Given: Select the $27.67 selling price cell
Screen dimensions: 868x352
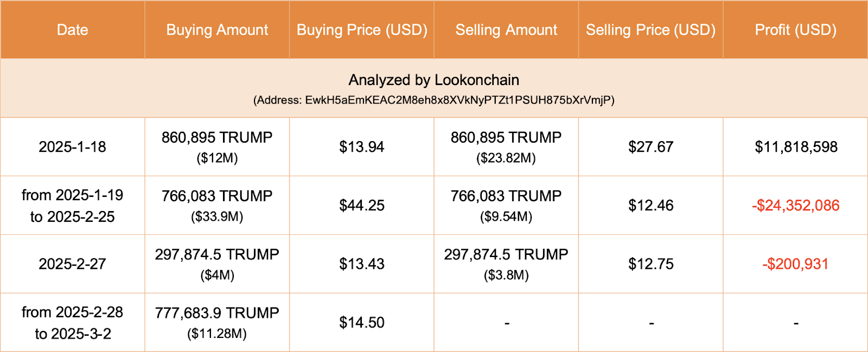Looking at the screenshot, I should pos(650,147).
